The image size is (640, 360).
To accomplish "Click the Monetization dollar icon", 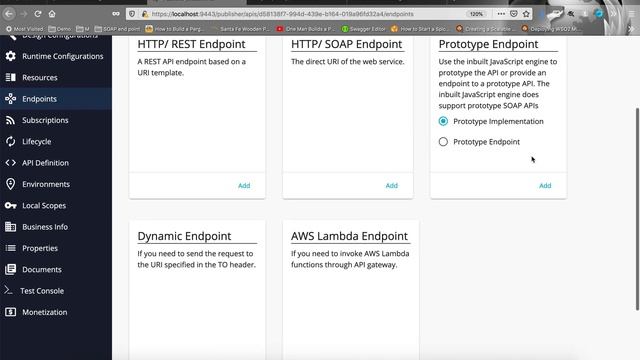I will tap(11, 312).
